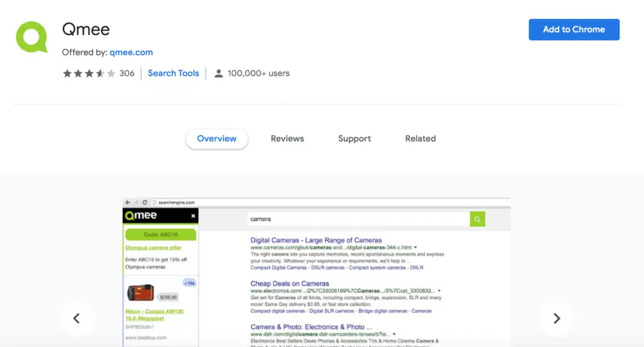Click the $299.99 price tag
The image size is (644, 347).
pos(169,297)
